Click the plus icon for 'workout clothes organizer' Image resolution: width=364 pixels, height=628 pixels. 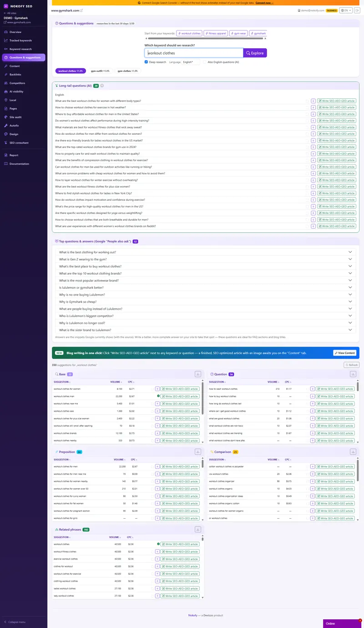pos(313,481)
